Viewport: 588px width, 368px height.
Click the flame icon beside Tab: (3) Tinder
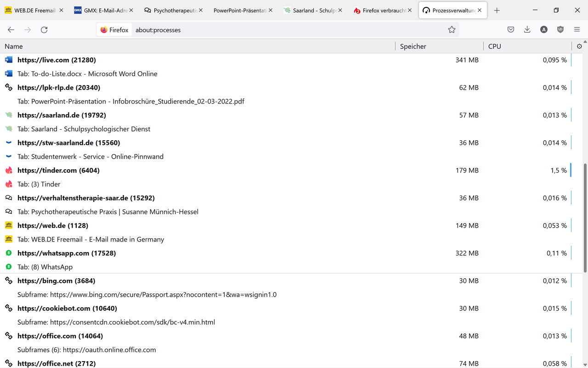tap(9, 184)
